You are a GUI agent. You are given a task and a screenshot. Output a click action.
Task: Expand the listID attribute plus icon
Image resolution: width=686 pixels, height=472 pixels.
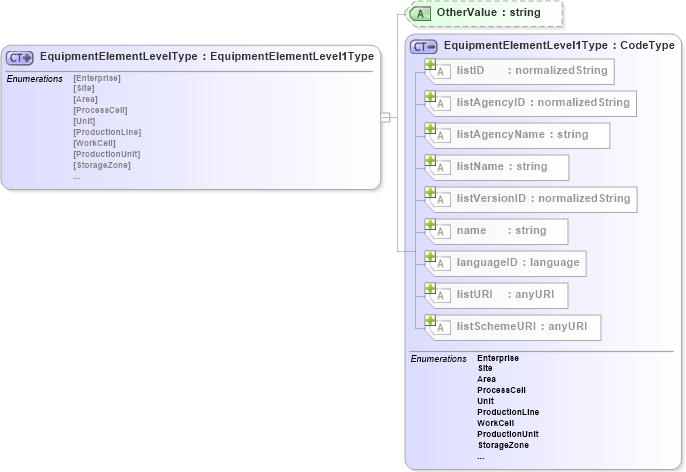pos(430,64)
